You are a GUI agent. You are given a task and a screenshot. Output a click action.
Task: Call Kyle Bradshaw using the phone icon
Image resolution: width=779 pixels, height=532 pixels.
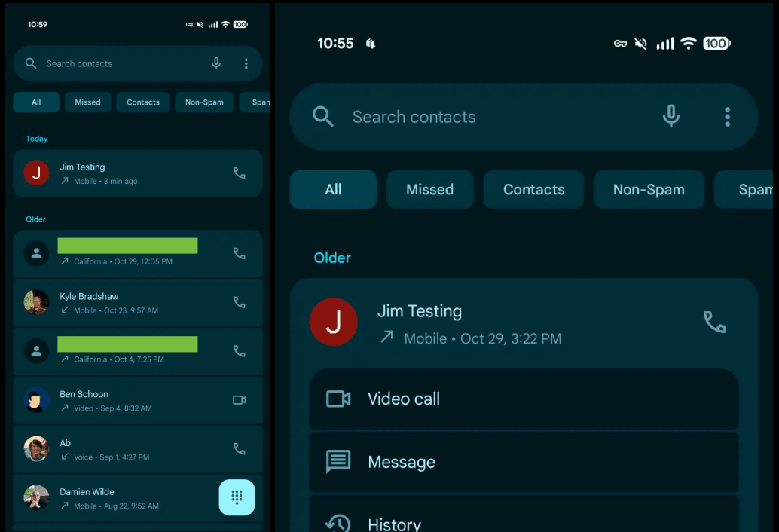click(239, 302)
